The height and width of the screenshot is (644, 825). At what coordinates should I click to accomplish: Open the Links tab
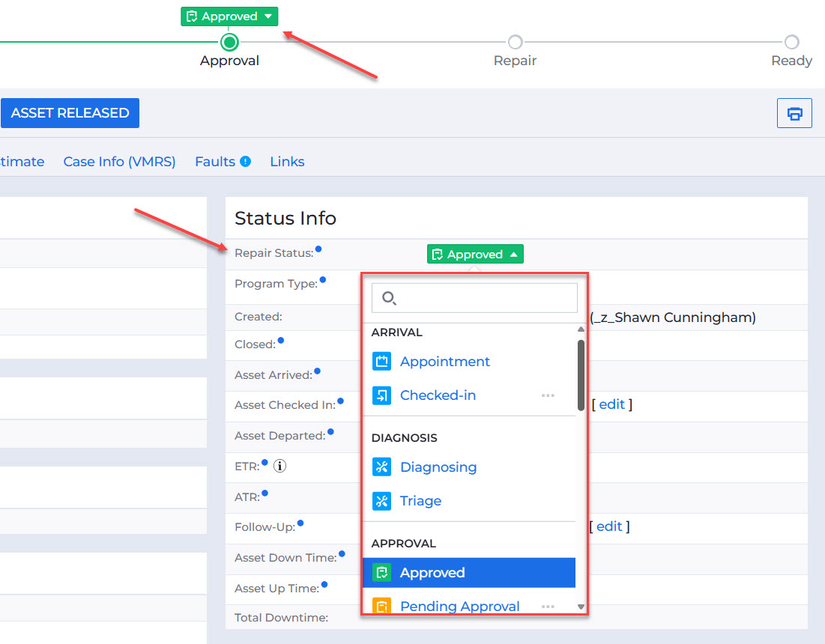[287, 162]
